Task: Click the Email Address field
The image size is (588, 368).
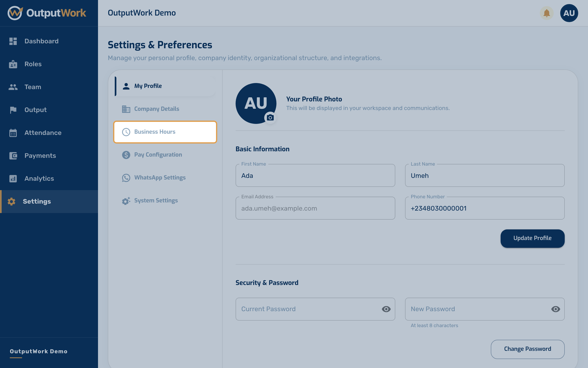Action: coord(315,208)
